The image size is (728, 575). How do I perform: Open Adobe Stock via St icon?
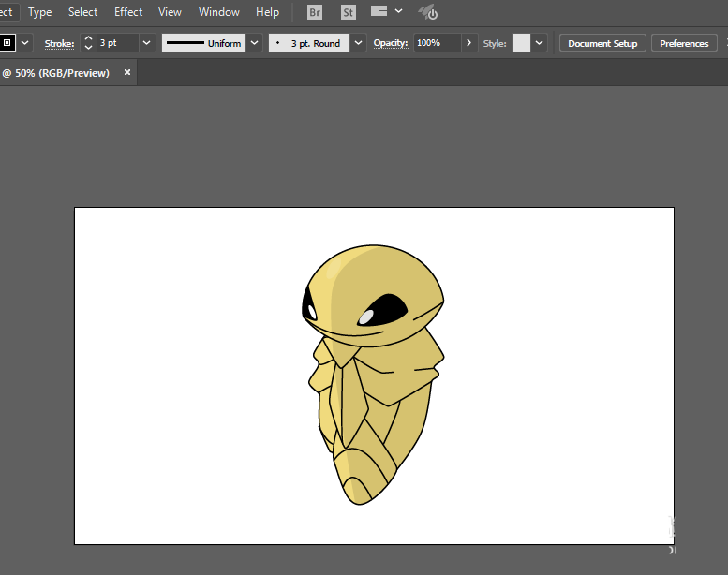pos(349,12)
